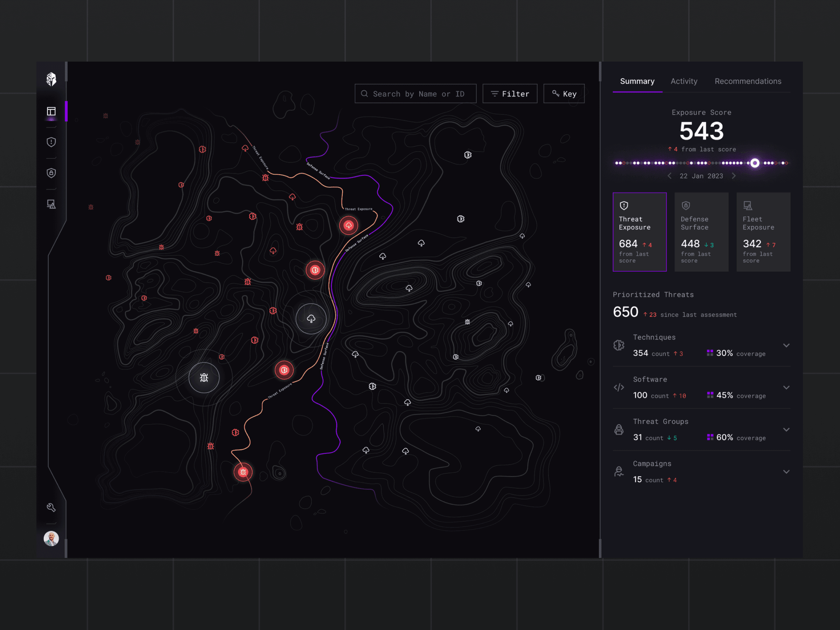Select the Fleet Exposure card
Image resolution: width=840 pixels, height=630 pixels.
click(763, 232)
